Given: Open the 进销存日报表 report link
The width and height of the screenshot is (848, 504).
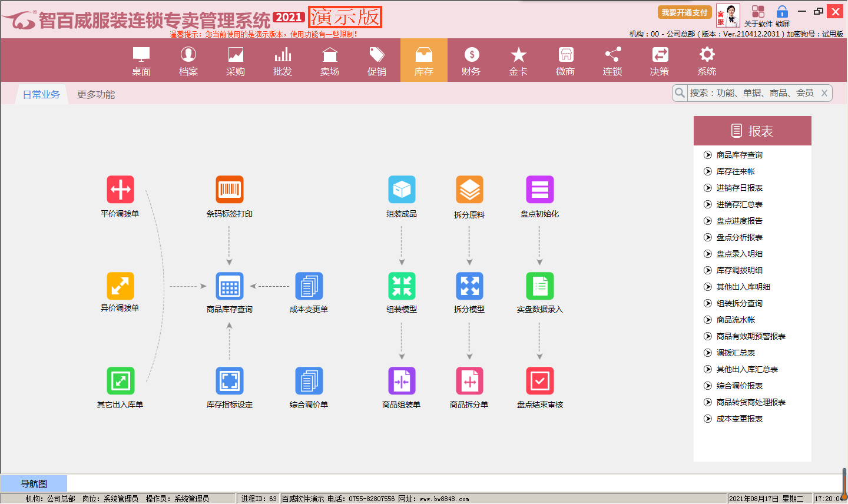Looking at the screenshot, I should [739, 188].
